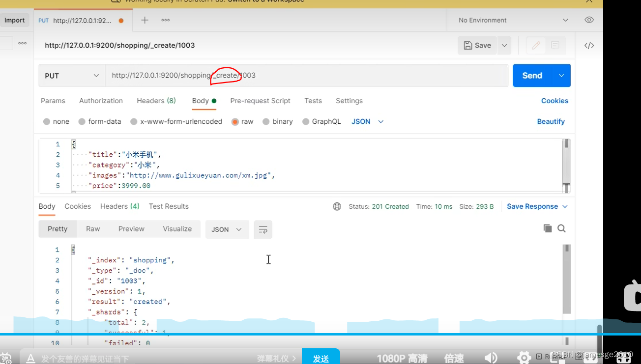The width and height of the screenshot is (641, 364).
Task: Click the Beautify link
Action: tap(551, 121)
